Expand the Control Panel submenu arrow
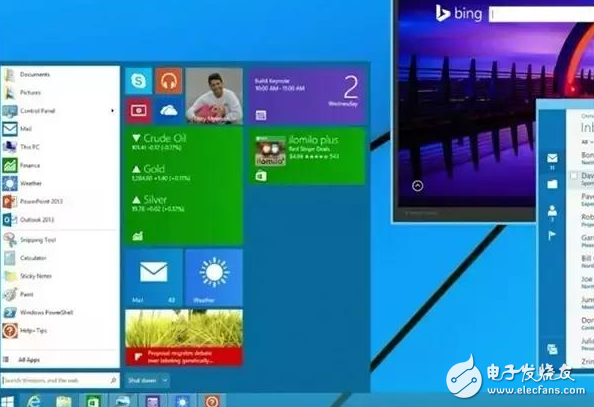The height and width of the screenshot is (407, 594). (113, 111)
